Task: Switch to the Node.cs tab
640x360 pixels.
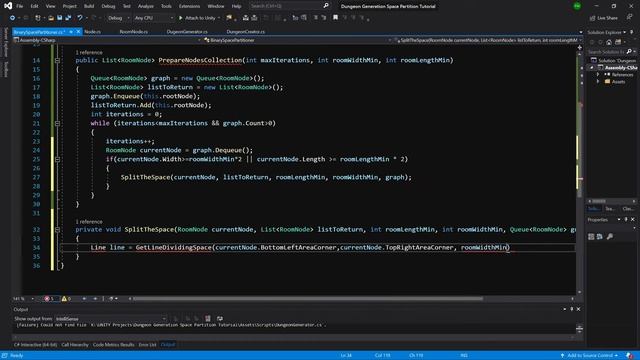Action: pyautogui.click(x=93, y=31)
